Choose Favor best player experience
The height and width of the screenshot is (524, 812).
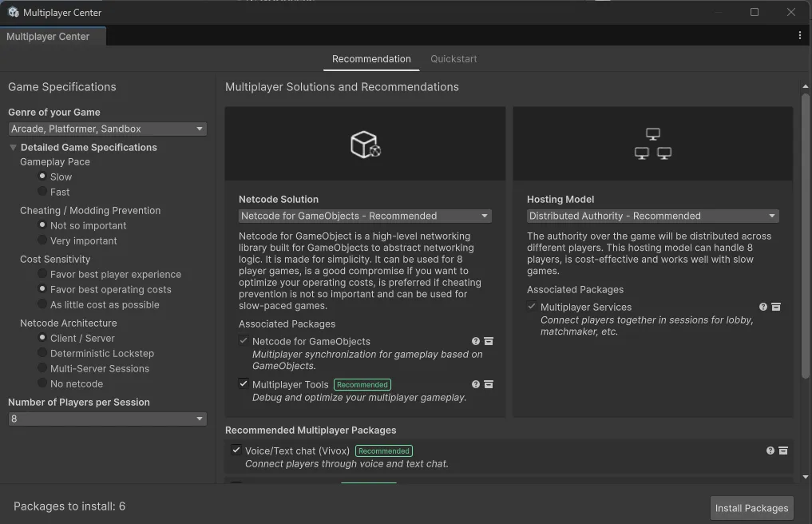[x=42, y=274]
